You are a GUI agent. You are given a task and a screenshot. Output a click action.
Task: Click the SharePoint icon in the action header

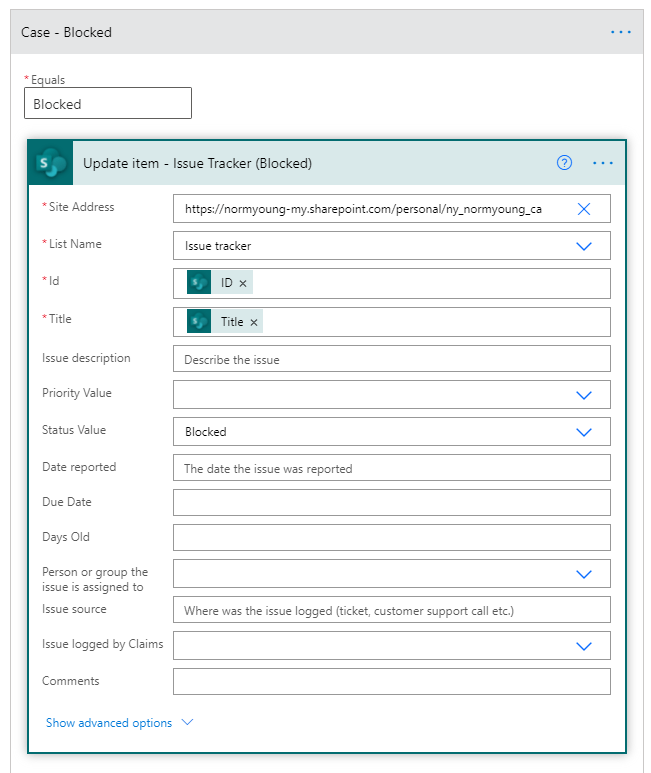click(x=50, y=163)
